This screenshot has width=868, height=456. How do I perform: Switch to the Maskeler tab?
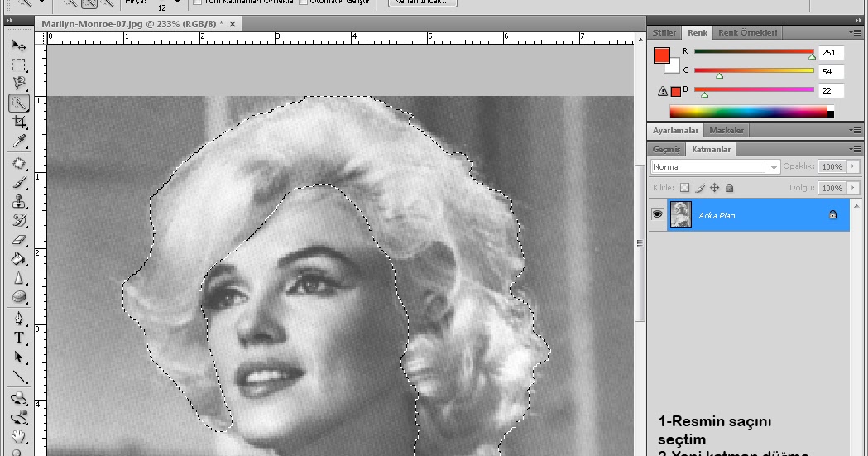coord(727,130)
